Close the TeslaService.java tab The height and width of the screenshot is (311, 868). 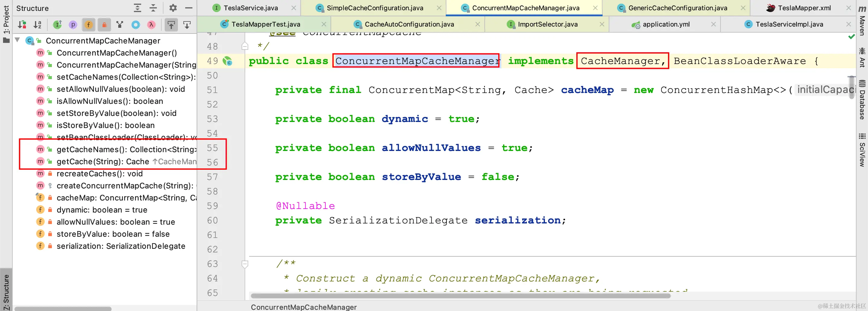point(294,8)
